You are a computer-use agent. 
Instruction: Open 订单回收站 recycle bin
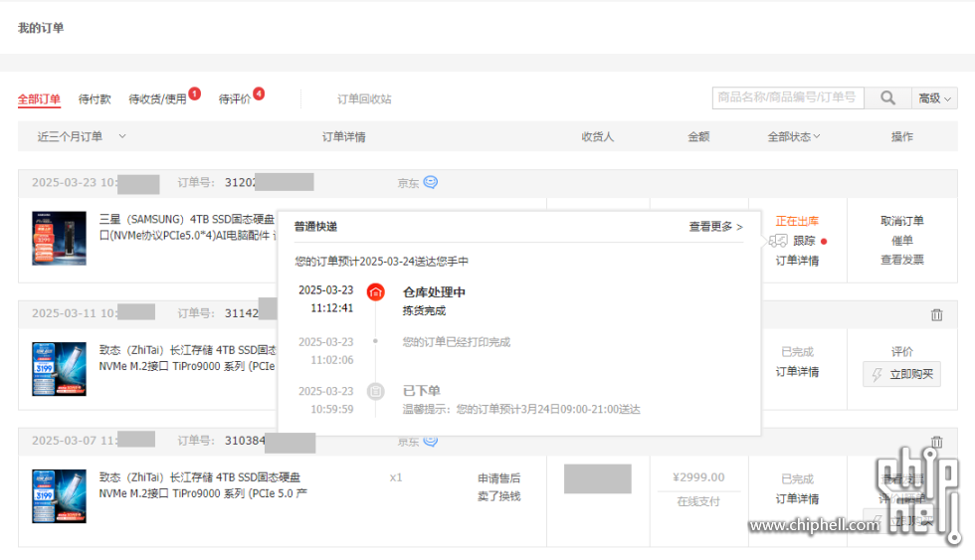coord(364,98)
